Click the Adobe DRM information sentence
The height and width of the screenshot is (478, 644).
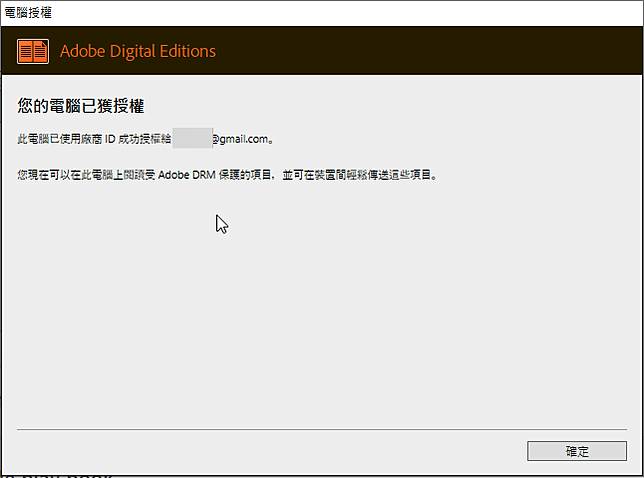[x=228, y=175]
